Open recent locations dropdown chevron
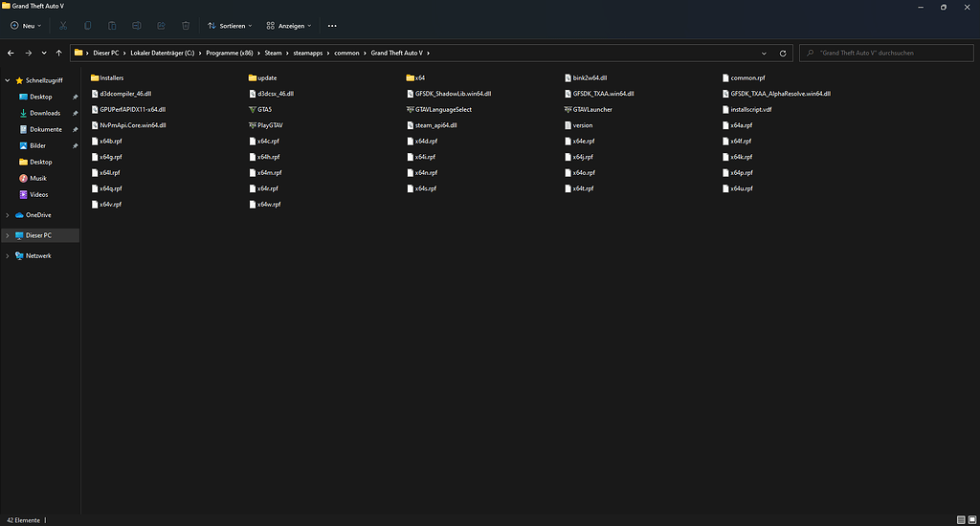 44,54
